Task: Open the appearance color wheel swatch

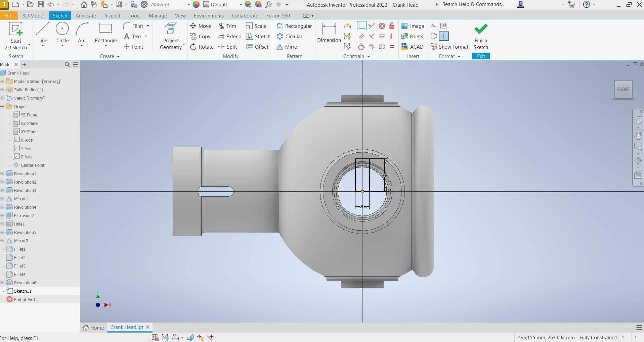Action: tap(196, 5)
